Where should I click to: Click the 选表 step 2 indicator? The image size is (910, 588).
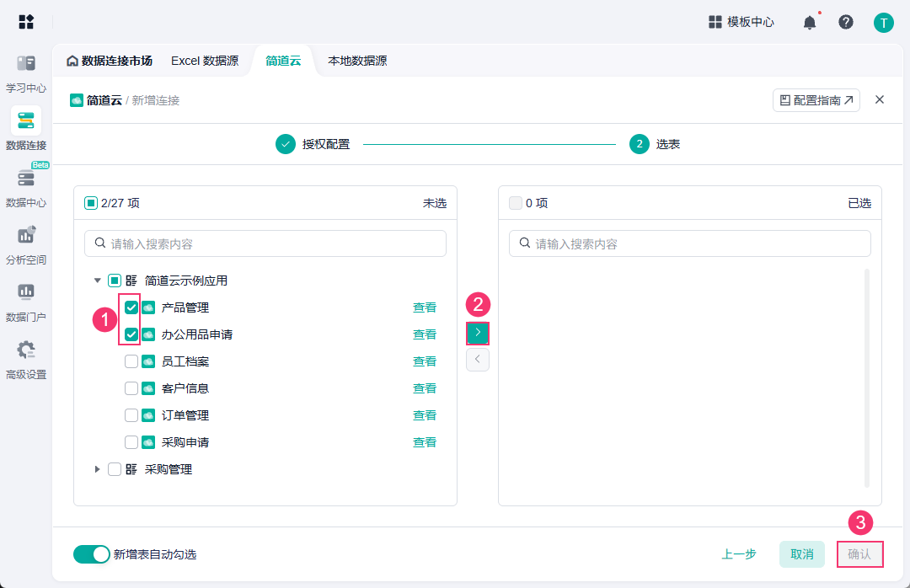(x=639, y=144)
